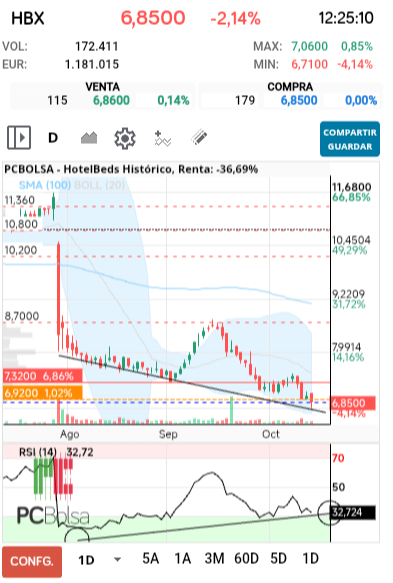The image size is (393, 583).
Task: Click the EUR value 1.181.015
Action: pos(92,64)
